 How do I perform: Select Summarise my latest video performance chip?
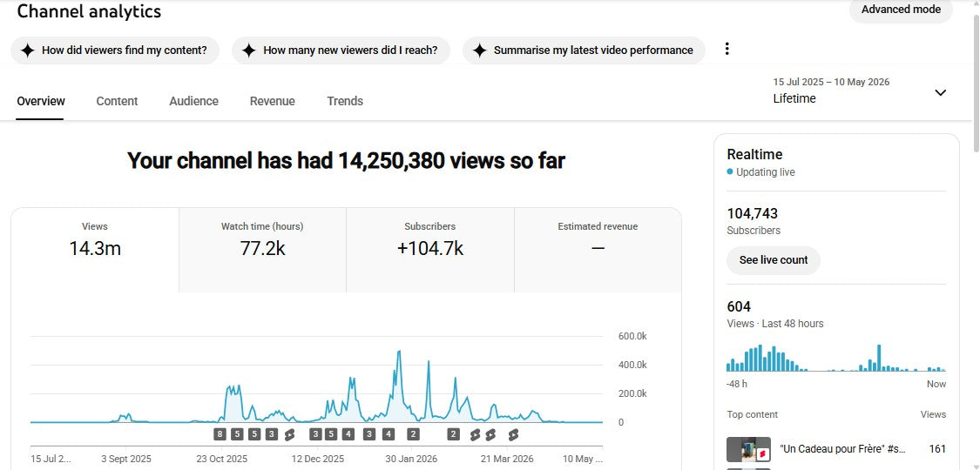click(584, 50)
